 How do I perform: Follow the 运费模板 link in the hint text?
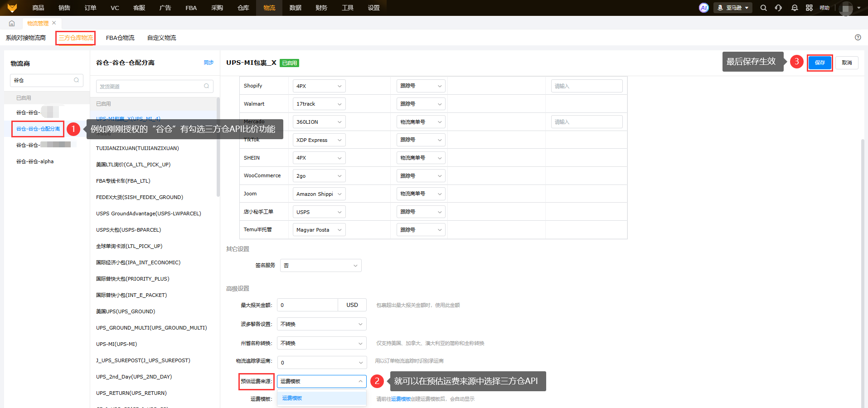pos(401,399)
